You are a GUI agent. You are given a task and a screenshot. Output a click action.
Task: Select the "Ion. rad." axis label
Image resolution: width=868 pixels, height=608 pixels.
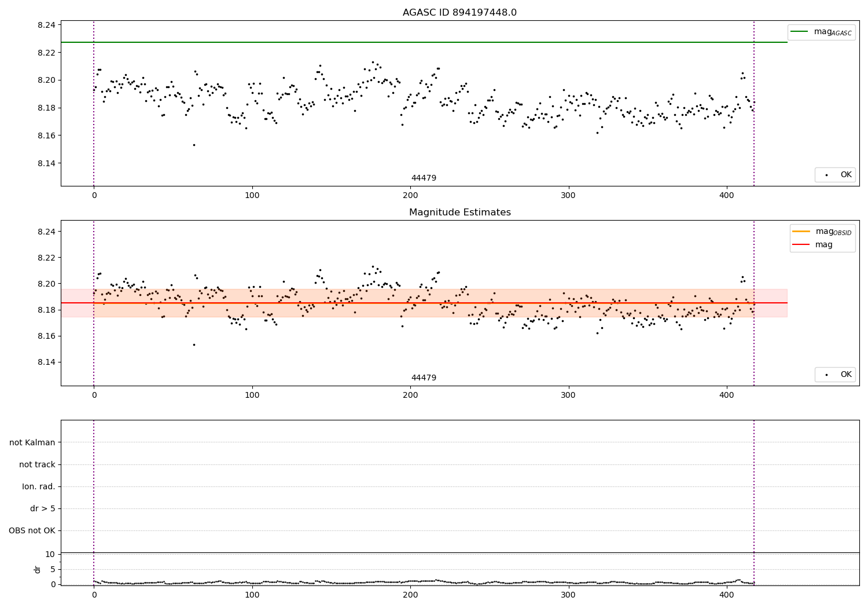[x=39, y=487]
